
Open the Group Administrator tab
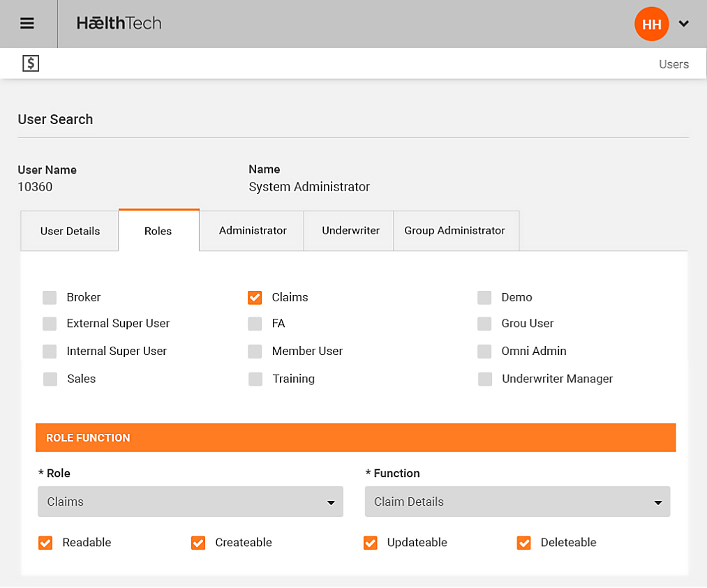coord(454,230)
